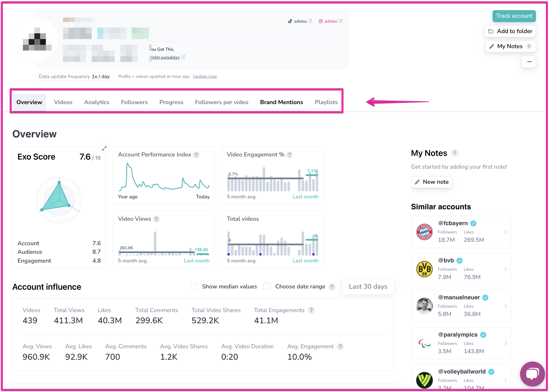Click Avg. Engagement help icon
Image resolution: width=549 pixels, height=392 pixels.
[340, 346]
